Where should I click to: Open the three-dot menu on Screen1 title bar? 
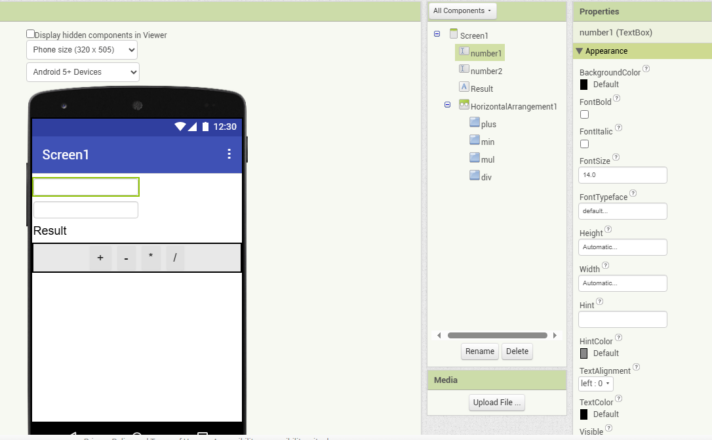229,154
